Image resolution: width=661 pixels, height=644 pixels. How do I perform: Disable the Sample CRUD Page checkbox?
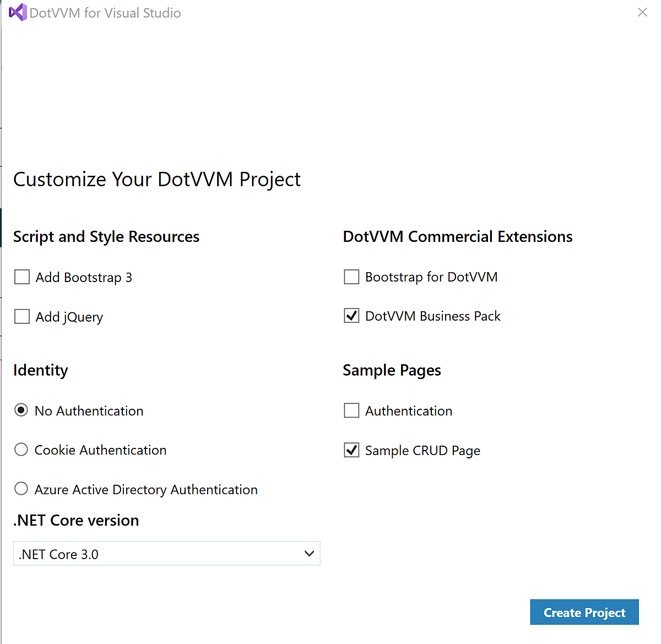(x=351, y=450)
